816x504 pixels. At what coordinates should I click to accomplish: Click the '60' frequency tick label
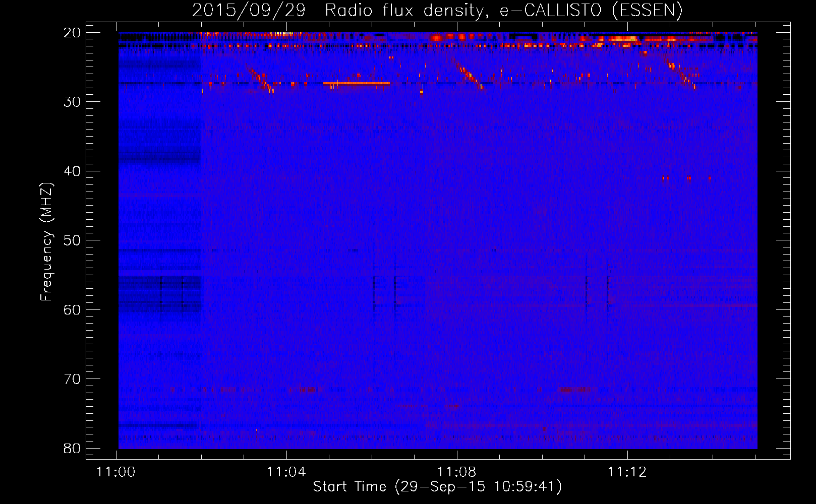click(73, 309)
